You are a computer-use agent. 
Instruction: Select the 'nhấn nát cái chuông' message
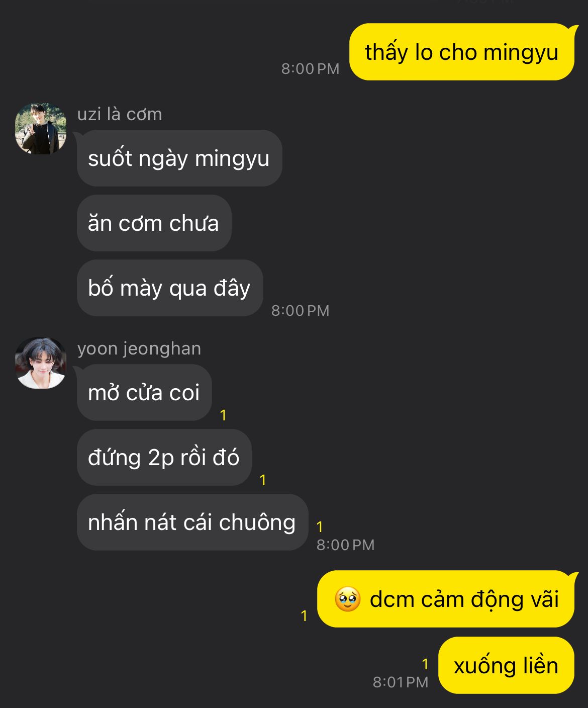192,522
